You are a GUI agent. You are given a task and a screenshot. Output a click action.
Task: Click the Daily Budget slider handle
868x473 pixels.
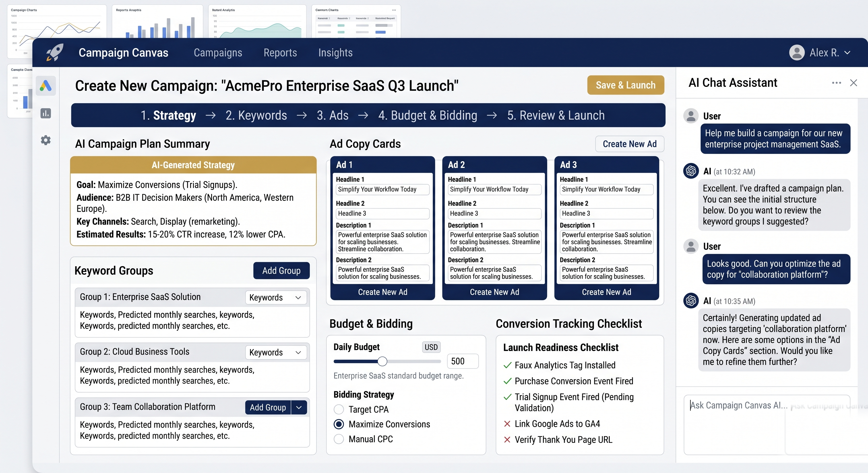point(382,361)
